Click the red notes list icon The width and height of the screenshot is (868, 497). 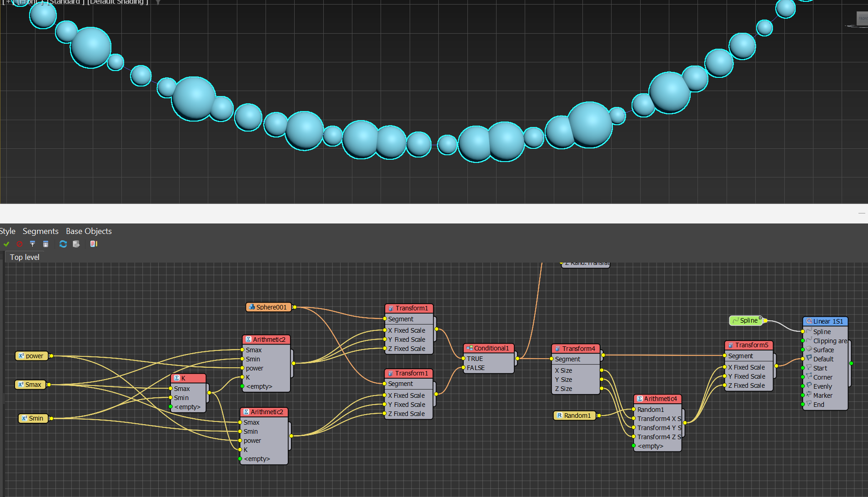pyautogui.click(x=94, y=244)
